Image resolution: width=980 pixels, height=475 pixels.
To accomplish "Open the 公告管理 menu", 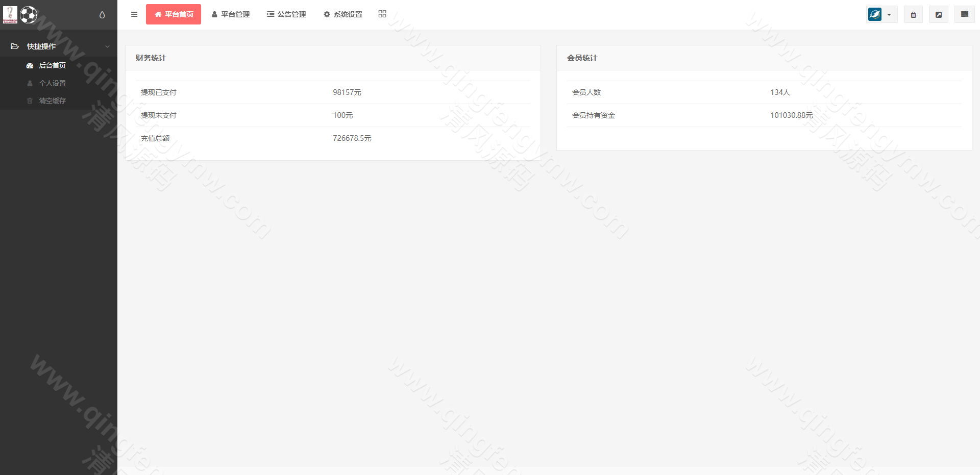I will tap(291, 14).
